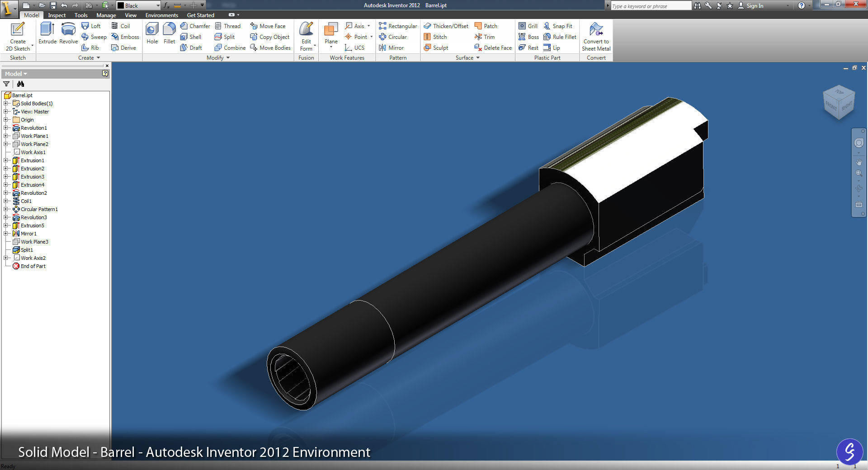868x470 pixels.
Task: Select the Grill plastic part tool
Action: [528, 26]
